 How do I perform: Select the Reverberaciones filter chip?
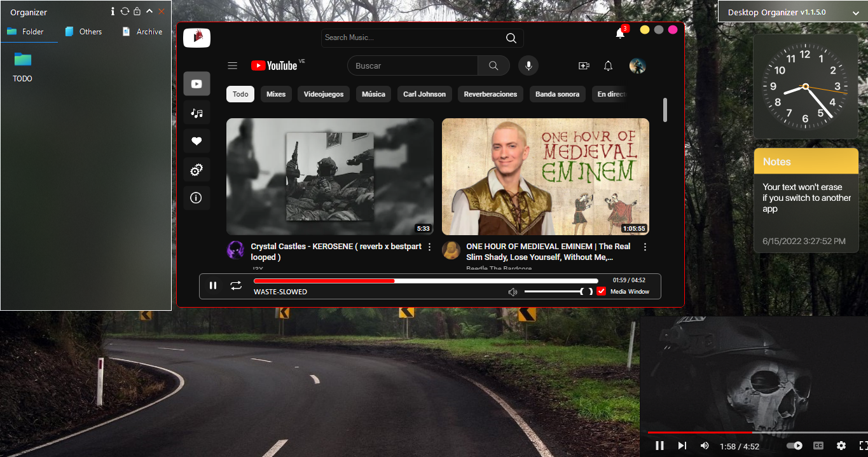coord(490,94)
